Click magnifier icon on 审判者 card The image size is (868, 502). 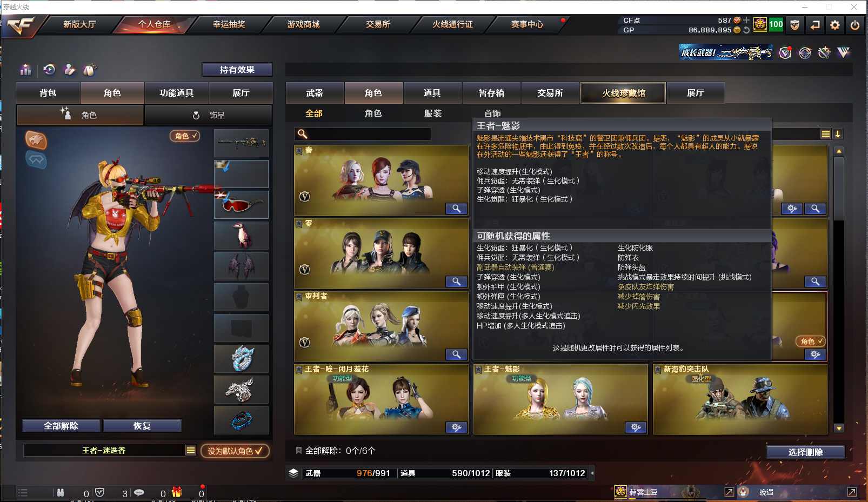click(x=457, y=354)
